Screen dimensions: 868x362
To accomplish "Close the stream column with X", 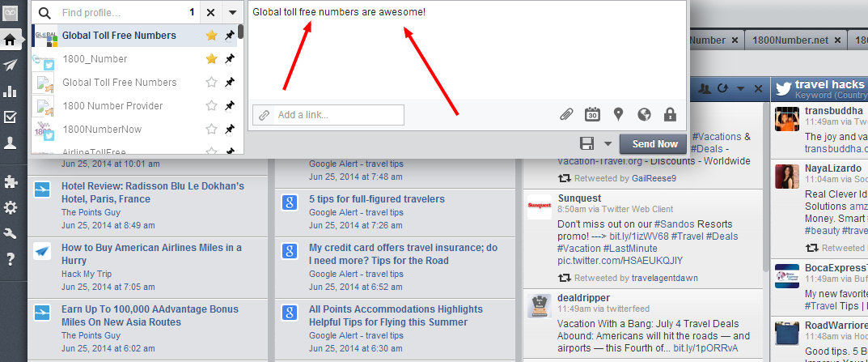I will pyautogui.click(x=759, y=88).
